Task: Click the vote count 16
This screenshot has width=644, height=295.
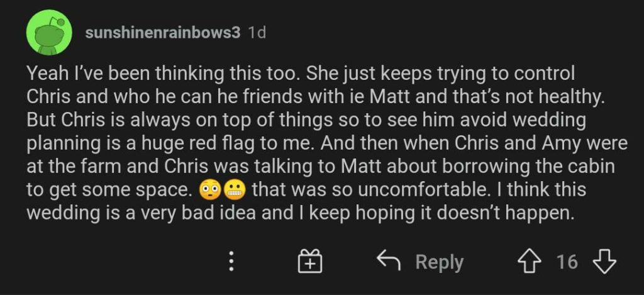Action: tap(567, 262)
